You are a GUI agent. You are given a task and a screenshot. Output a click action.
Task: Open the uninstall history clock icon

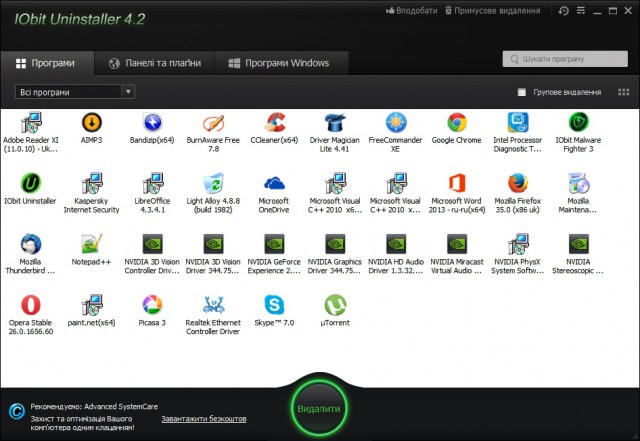564,11
